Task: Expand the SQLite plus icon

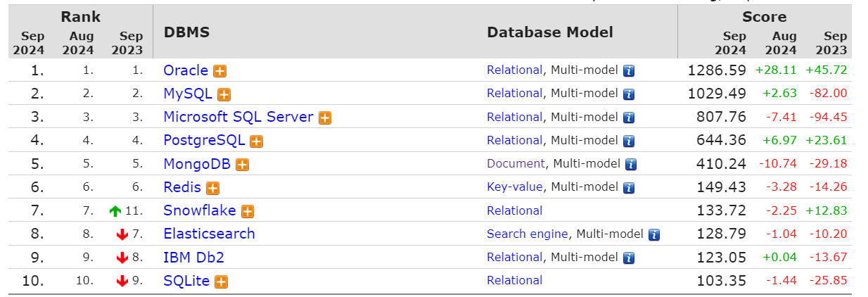Action: [221, 282]
